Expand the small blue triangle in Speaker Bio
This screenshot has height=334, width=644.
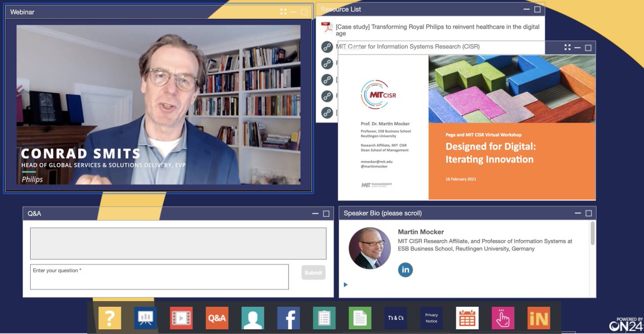[x=346, y=285]
